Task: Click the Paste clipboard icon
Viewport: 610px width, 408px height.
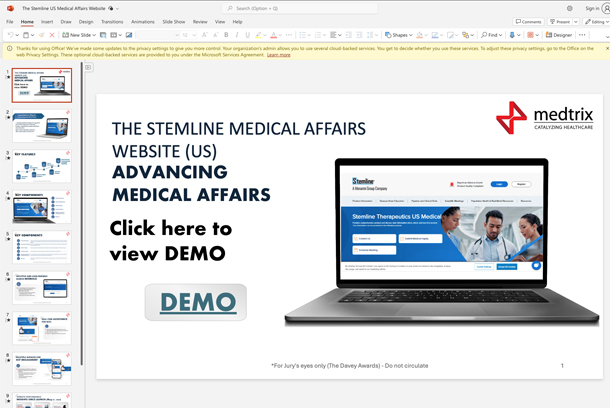Action: click(26, 35)
